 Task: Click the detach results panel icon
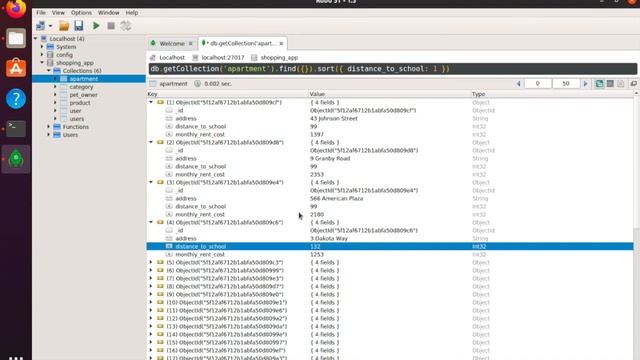[633, 84]
